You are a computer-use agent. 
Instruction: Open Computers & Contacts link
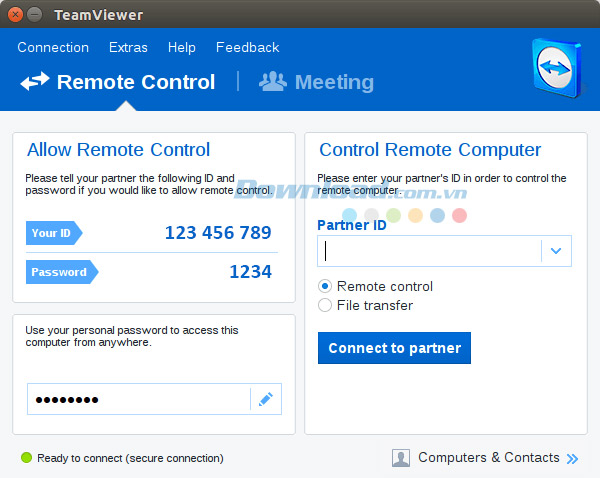(488, 458)
